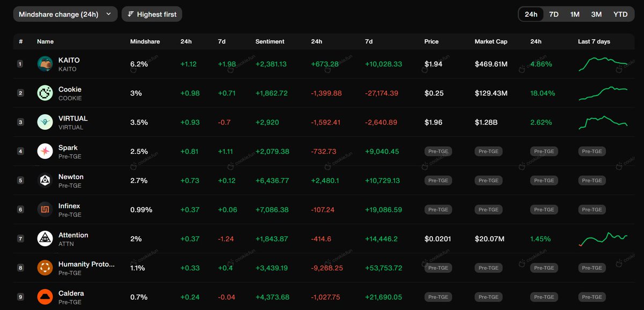The image size is (644, 310).
Task: Click the Infinex project logo
Action: pos(45,210)
